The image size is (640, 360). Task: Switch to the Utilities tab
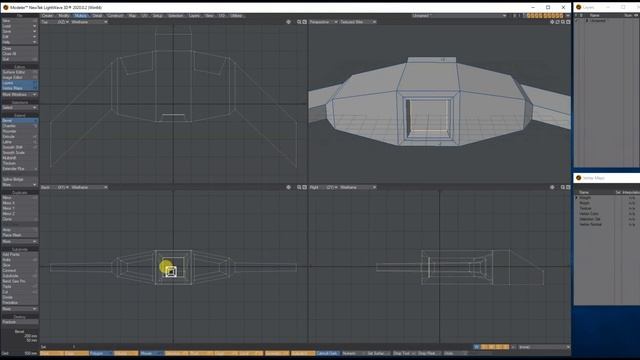(236, 16)
